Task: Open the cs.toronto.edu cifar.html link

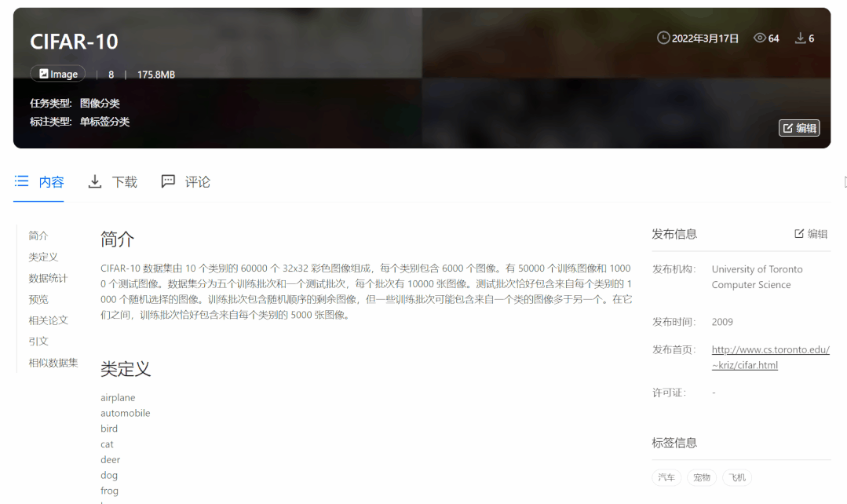Action: point(770,357)
